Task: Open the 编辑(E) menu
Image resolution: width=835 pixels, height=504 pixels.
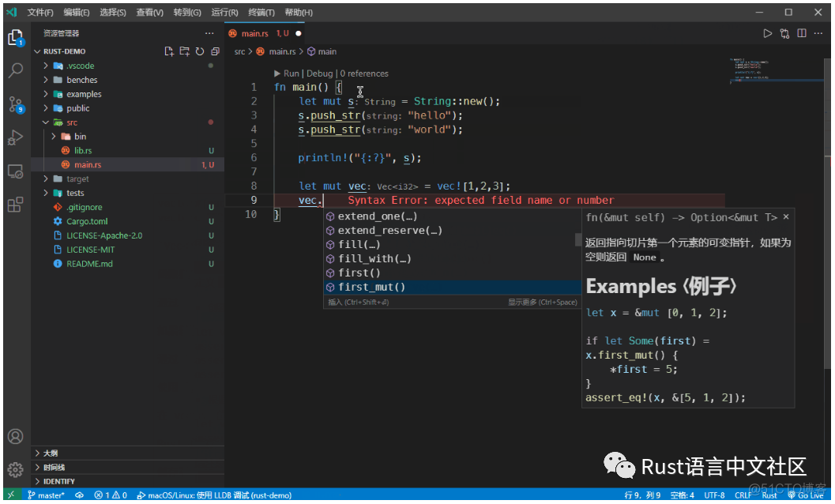Action: 77,13
